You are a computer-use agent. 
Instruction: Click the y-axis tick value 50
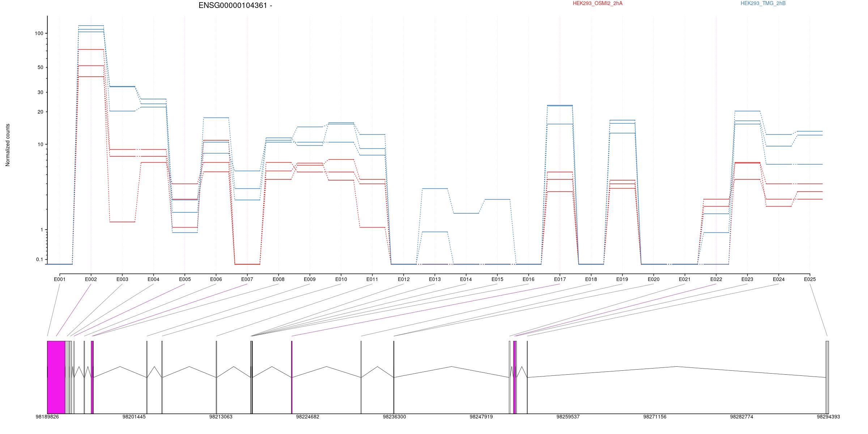click(x=41, y=68)
